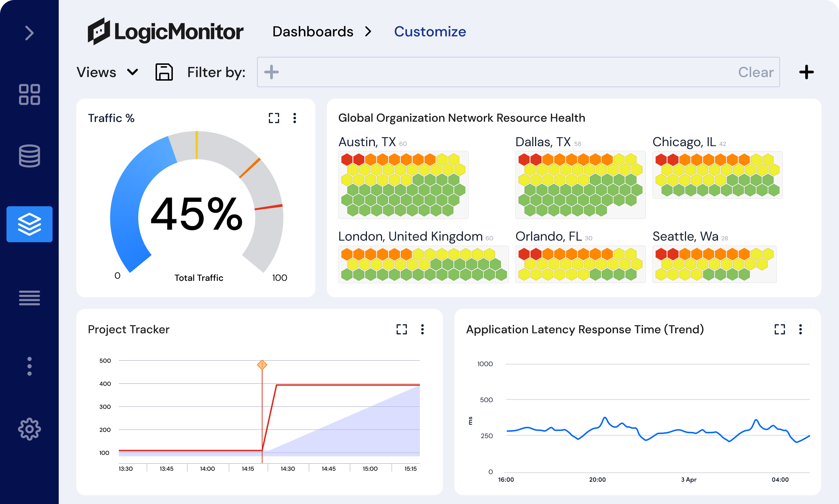Open the Traffic % widget options menu
Viewport: 839px width, 504px height.
(x=295, y=118)
